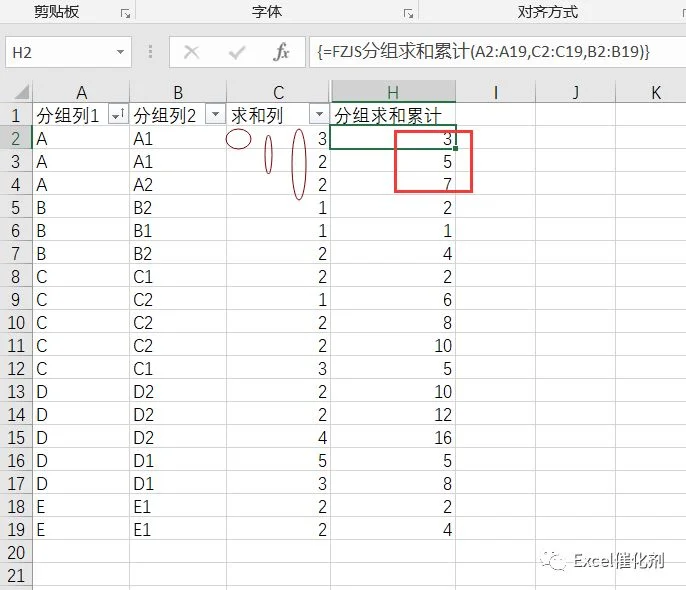This screenshot has width=686, height=590.
Task: Select column I header
Action: pyautogui.click(x=496, y=92)
